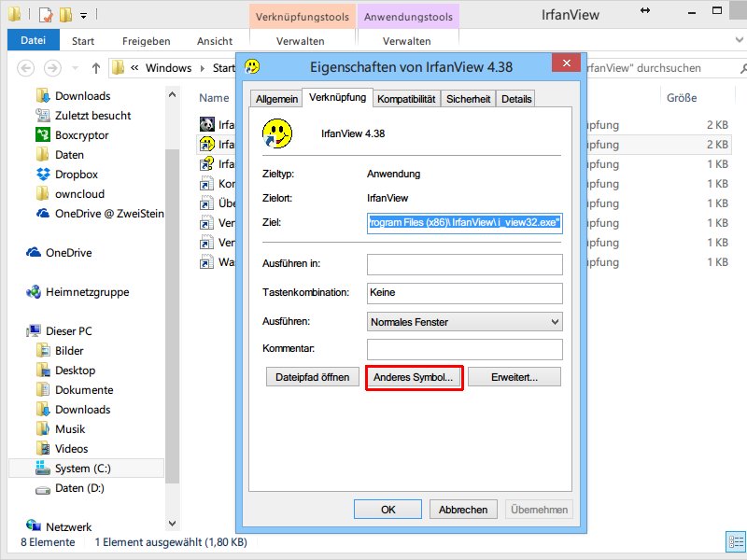Click the sidebar scrollbar down arrow
Image resolution: width=747 pixels, height=560 pixels.
tap(172, 524)
